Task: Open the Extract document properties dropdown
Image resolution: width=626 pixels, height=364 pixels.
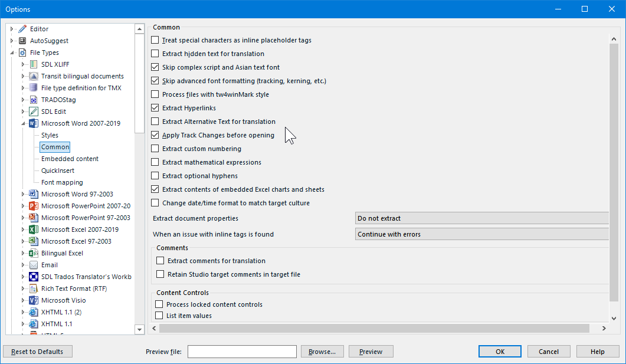Action: [482, 218]
